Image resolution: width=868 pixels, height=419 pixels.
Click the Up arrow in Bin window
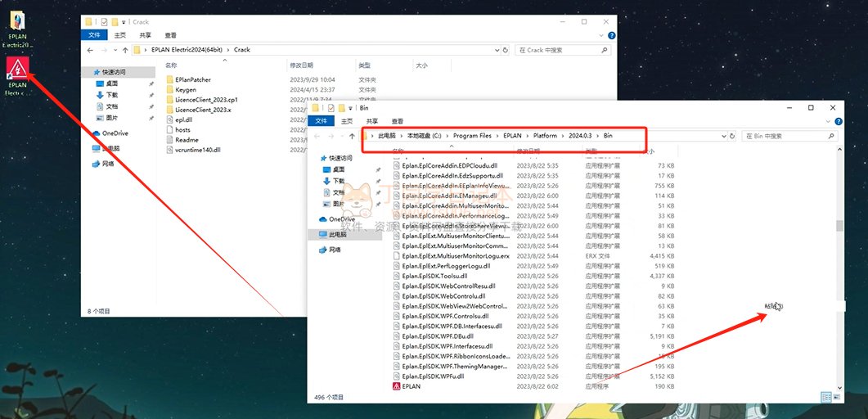pyautogui.click(x=350, y=136)
